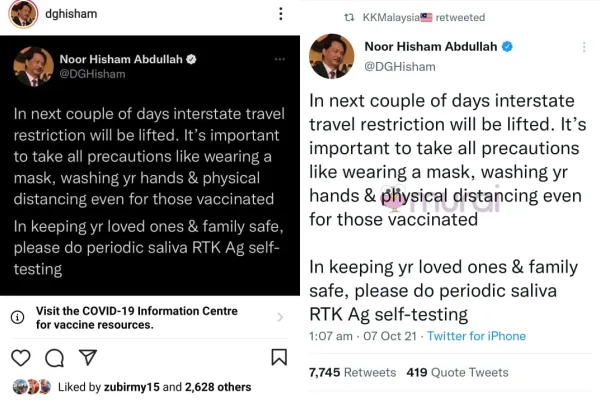Click the retweet icon above the tweet
Screen dimensions: 600x400
pyautogui.click(x=349, y=17)
